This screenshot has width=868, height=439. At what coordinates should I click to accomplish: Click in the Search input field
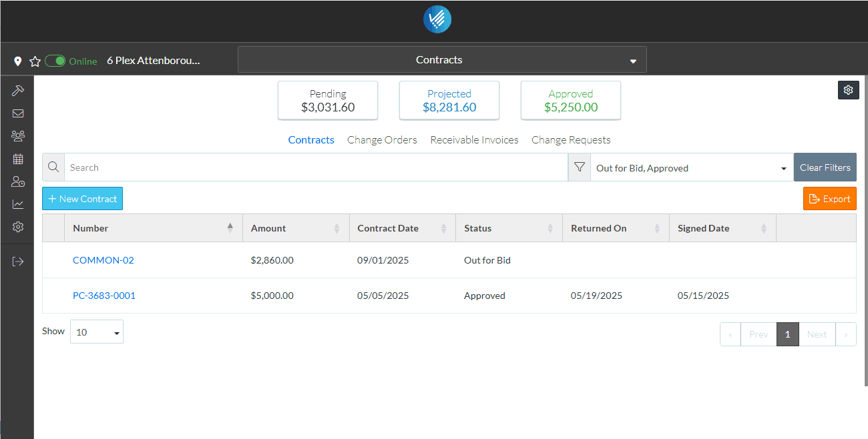pyautogui.click(x=315, y=168)
